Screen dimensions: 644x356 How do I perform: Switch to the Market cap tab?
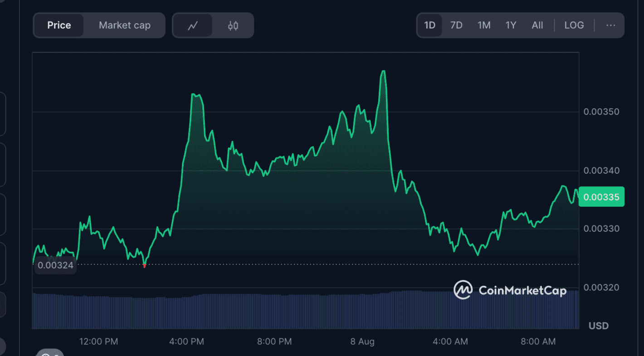click(x=124, y=25)
